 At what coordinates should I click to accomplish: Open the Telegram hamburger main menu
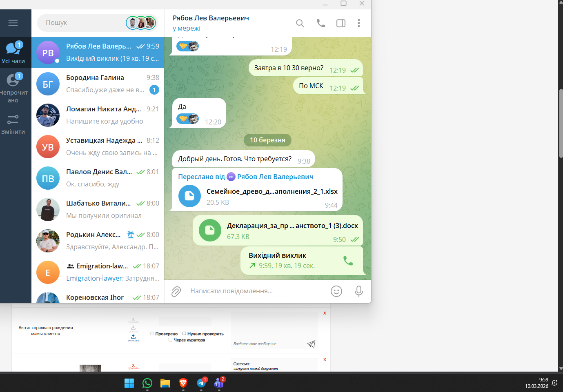[x=13, y=23]
